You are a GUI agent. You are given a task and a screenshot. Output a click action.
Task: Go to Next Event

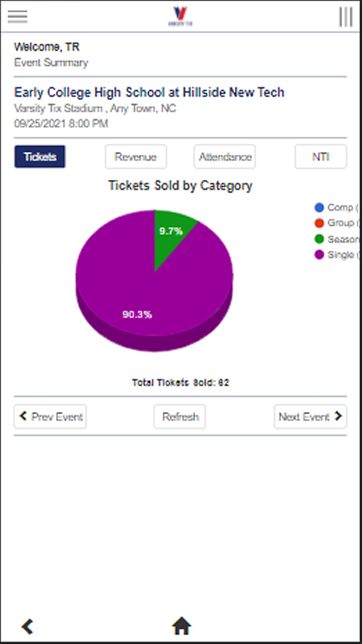(310, 417)
